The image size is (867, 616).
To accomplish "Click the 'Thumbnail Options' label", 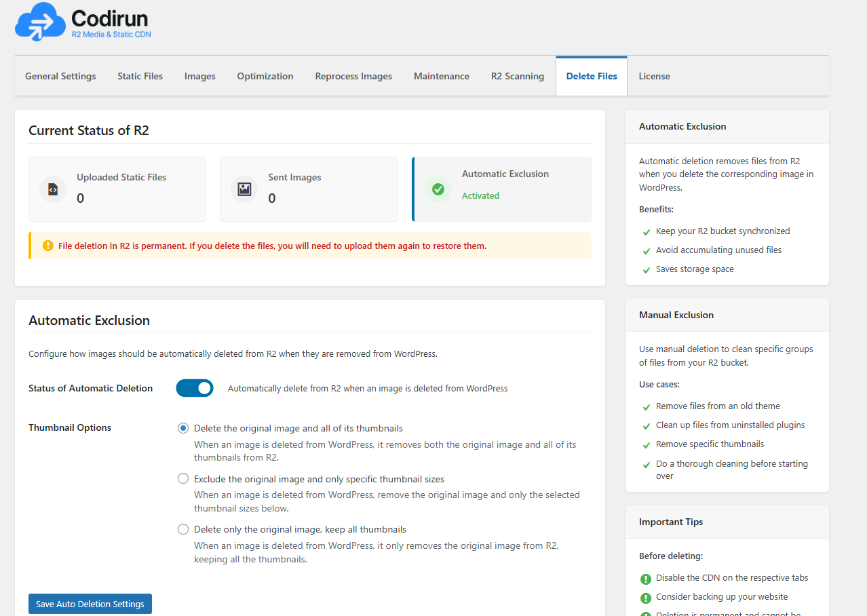I will tap(70, 427).
